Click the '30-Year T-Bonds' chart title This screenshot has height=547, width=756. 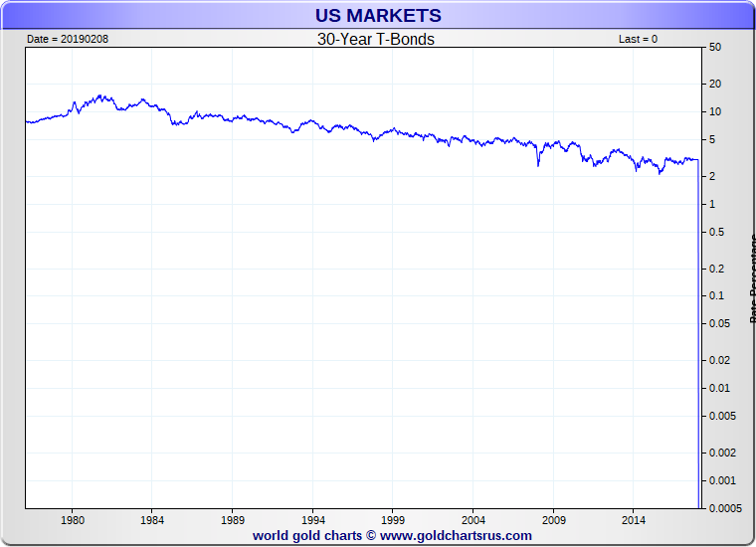coord(376,39)
